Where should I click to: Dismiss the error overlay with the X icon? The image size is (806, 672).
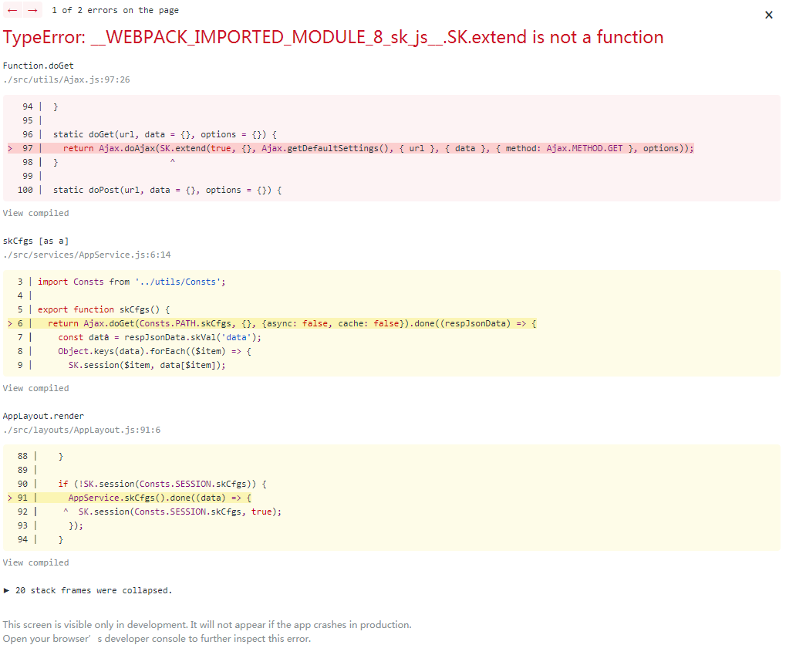point(768,14)
